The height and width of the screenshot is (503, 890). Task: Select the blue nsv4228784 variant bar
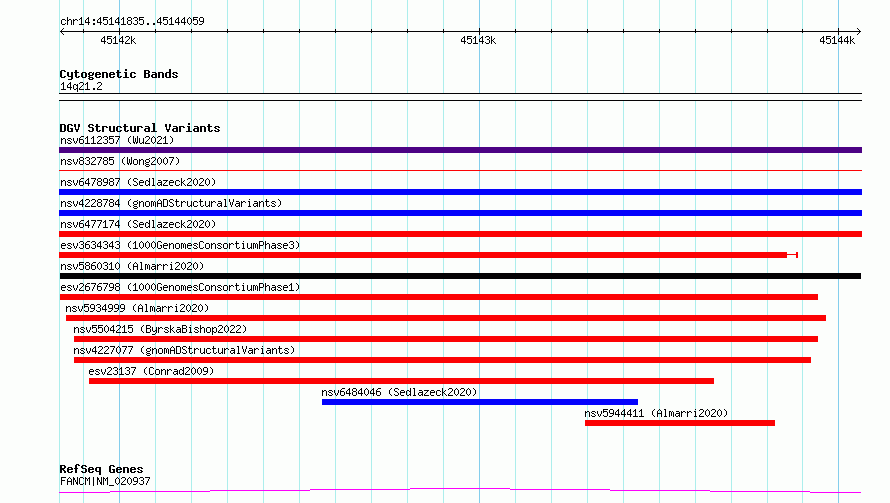coord(460,213)
